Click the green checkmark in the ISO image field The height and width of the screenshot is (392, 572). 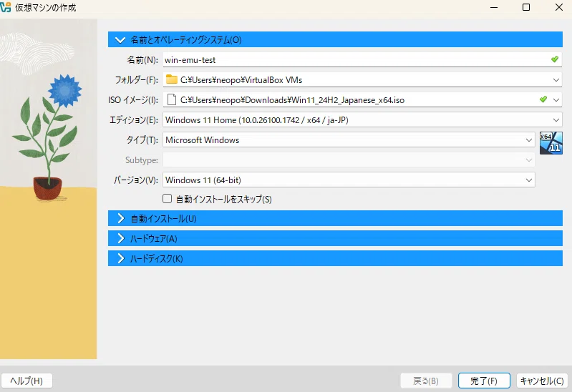coord(543,99)
